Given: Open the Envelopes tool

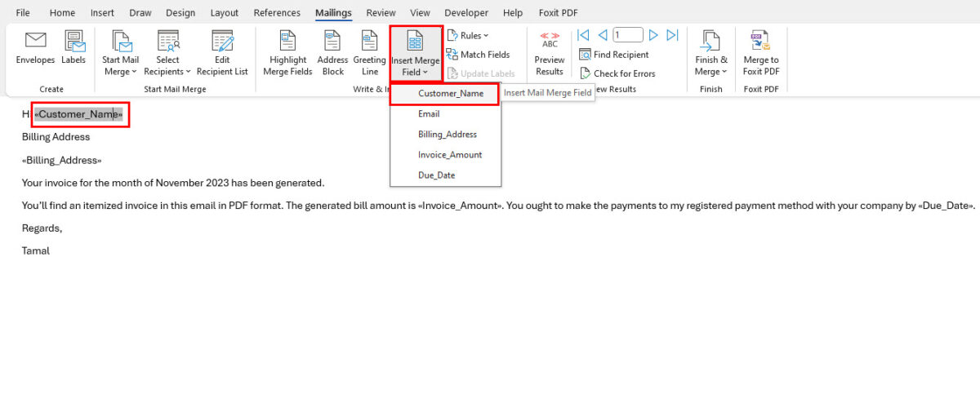Looking at the screenshot, I should [x=35, y=48].
